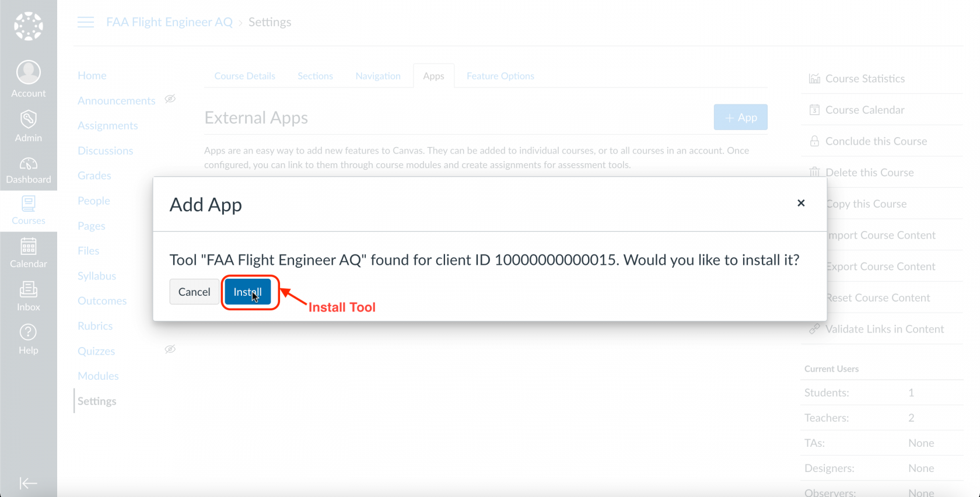The height and width of the screenshot is (497, 980).
Task: Open People in course menu
Action: (x=94, y=201)
